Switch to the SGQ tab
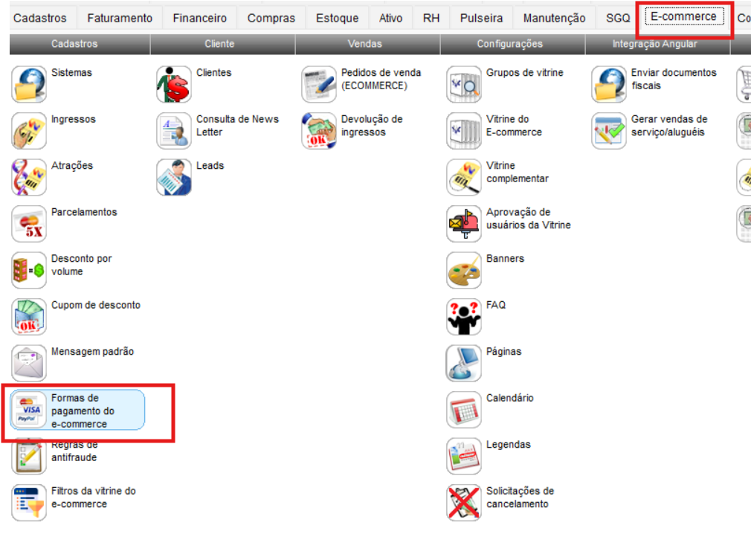Image resolution: width=751 pixels, height=560 pixels. [x=618, y=18]
